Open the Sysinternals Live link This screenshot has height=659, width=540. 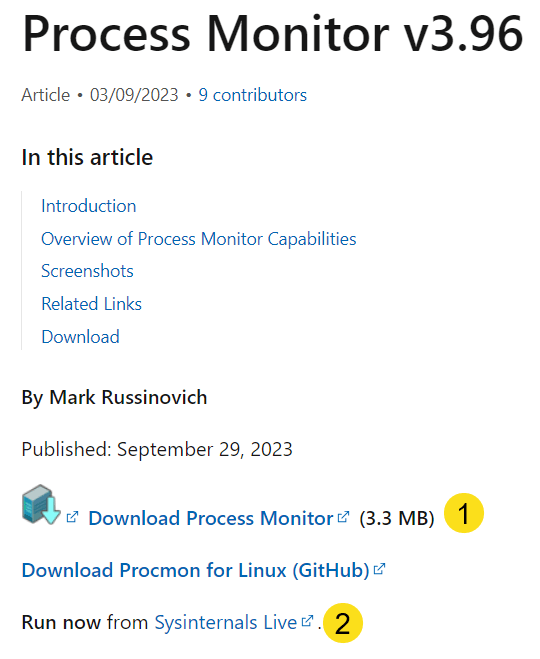pyautogui.click(x=226, y=622)
